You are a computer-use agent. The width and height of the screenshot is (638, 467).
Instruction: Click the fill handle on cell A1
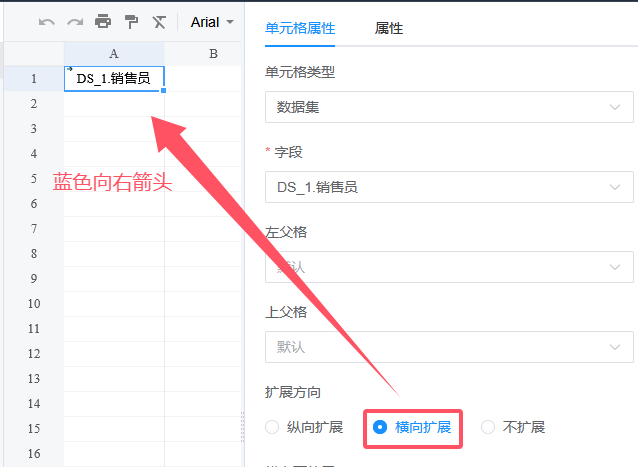click(163, 91)
